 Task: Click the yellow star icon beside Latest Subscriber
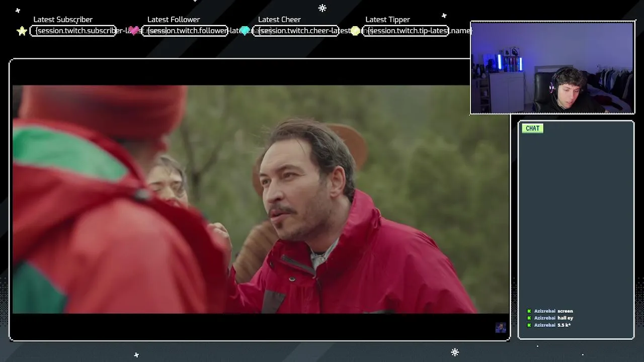pos(22,31)
